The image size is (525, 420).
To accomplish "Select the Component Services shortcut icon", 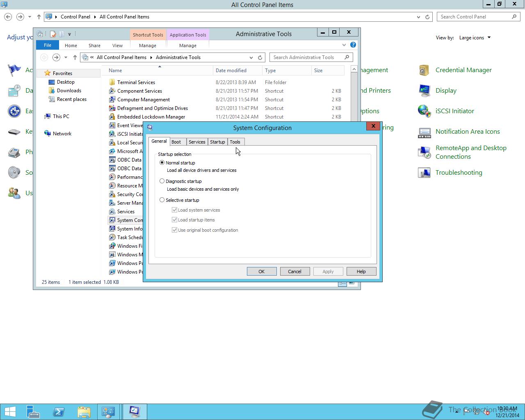I will (112, 91).
